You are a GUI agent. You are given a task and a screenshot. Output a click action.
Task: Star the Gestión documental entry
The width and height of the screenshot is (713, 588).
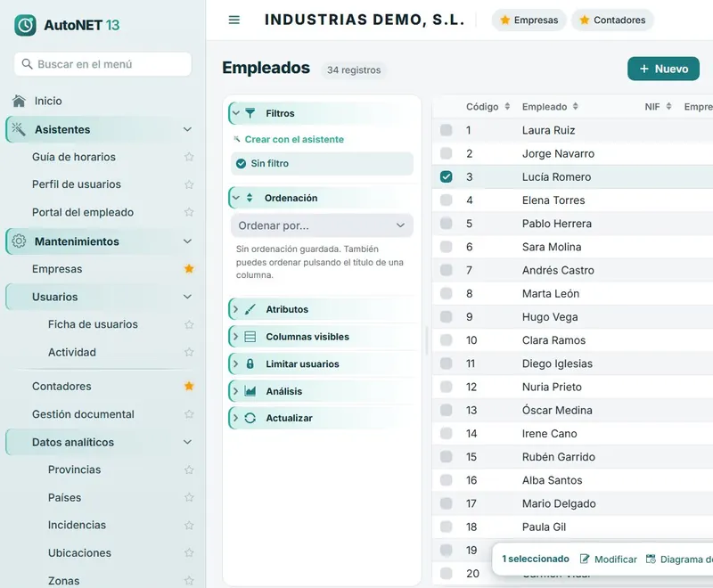189,414
